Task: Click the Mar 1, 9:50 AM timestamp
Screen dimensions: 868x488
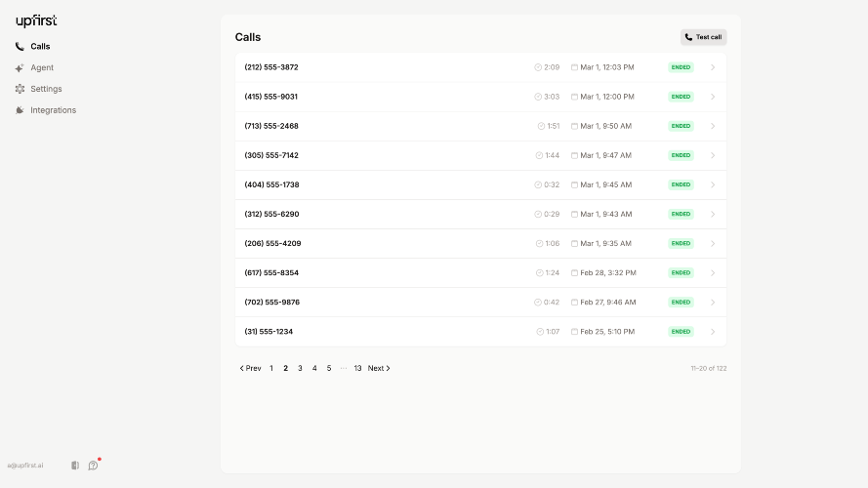Action: (605, 126)
